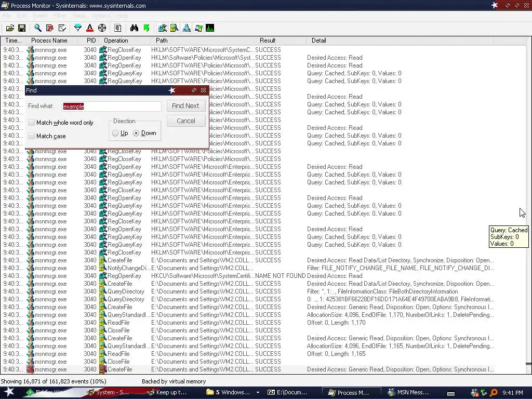The image size is (532, 399).
Task: Toggle Show Process and Thread Activity icon
Action: coord(198,28)
